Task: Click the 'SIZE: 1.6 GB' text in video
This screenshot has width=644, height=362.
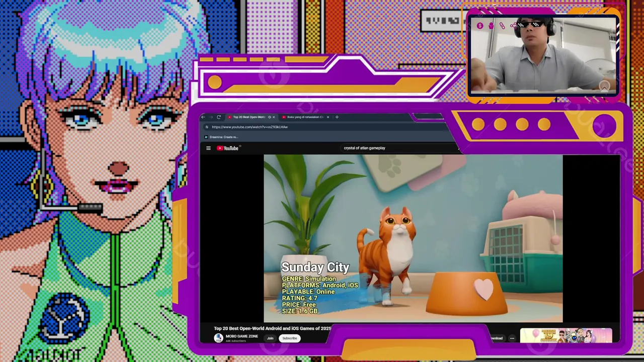Action: (x=300, y=311)
